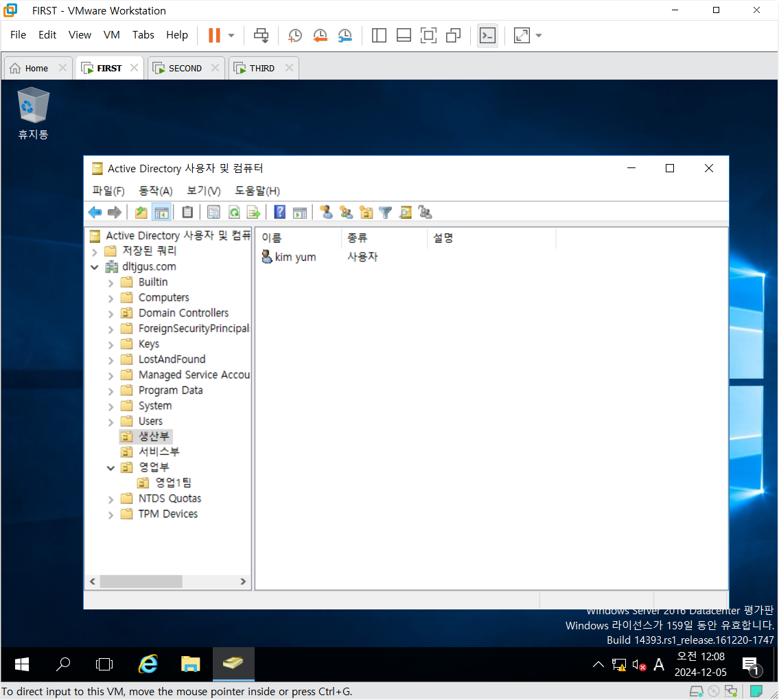Select System folder in tree
Screen dimensions: 779x700
pos(155,406)
